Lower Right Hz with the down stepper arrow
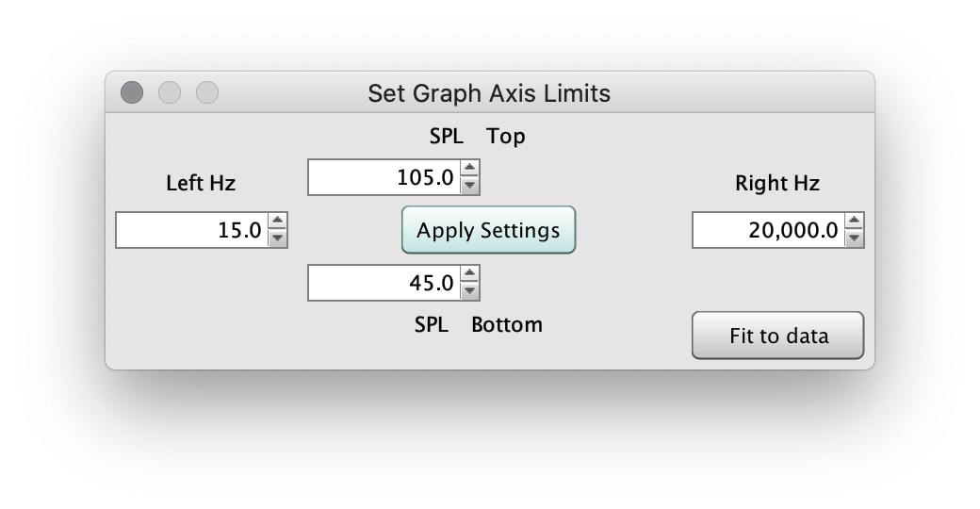 (854, 238)
